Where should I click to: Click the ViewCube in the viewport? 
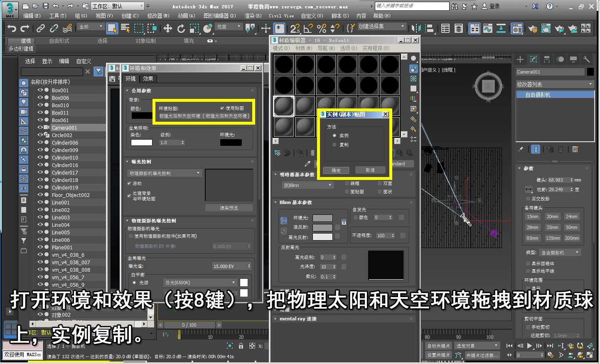489,86
